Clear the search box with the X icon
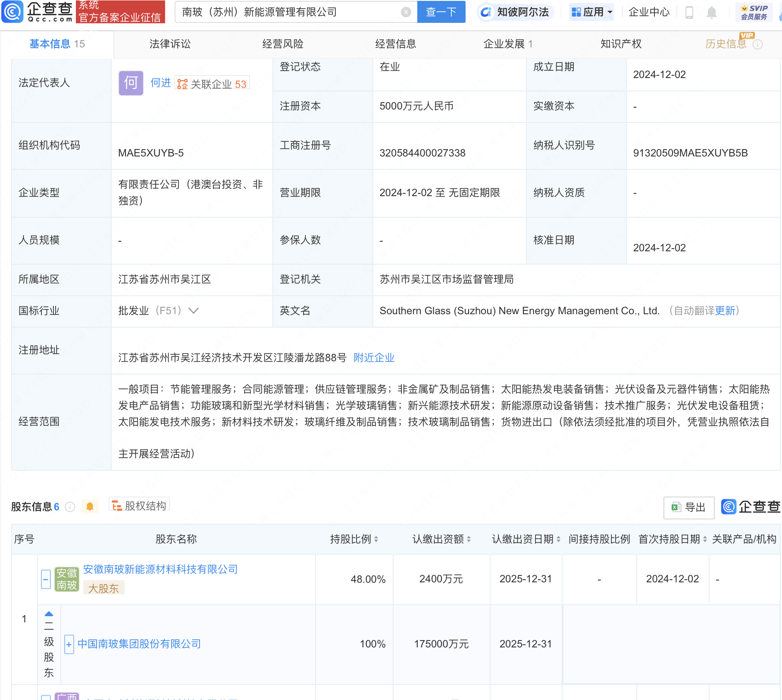Screen dimensions: 782x700 (406, 12)
